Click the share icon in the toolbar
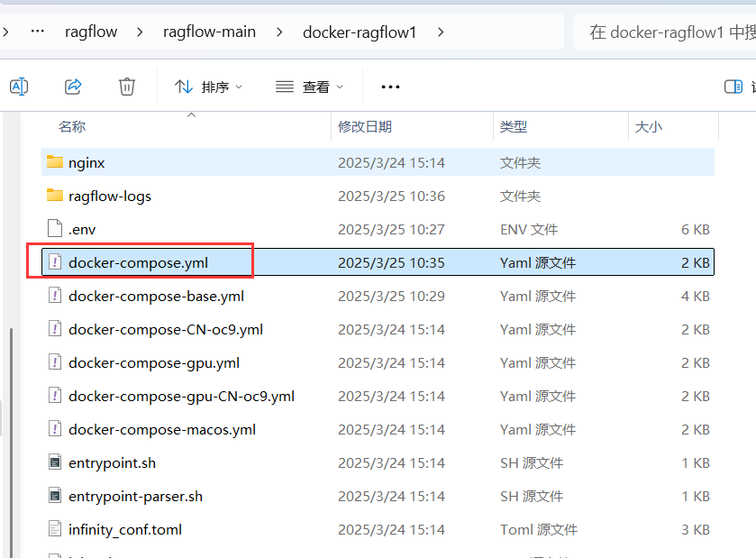This screenshot has height=558, width=756. pyautogui.click(x=73, y=86)
